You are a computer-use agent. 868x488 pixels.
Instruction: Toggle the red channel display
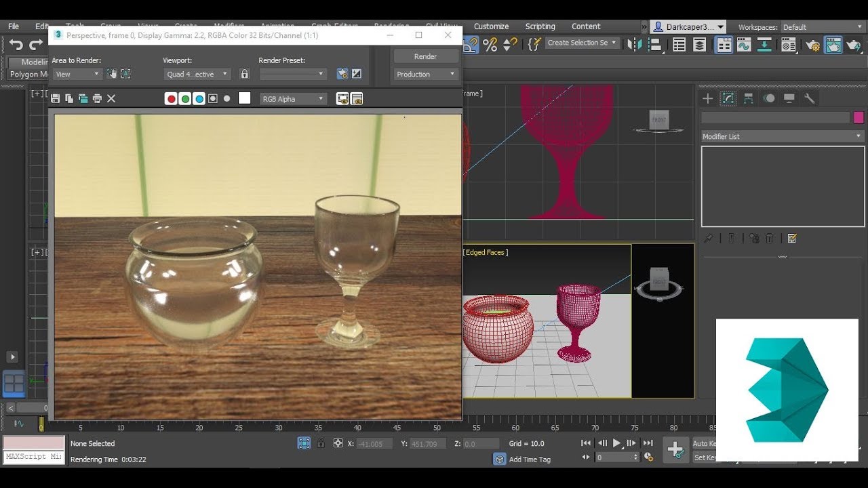[x=171, y=99]
